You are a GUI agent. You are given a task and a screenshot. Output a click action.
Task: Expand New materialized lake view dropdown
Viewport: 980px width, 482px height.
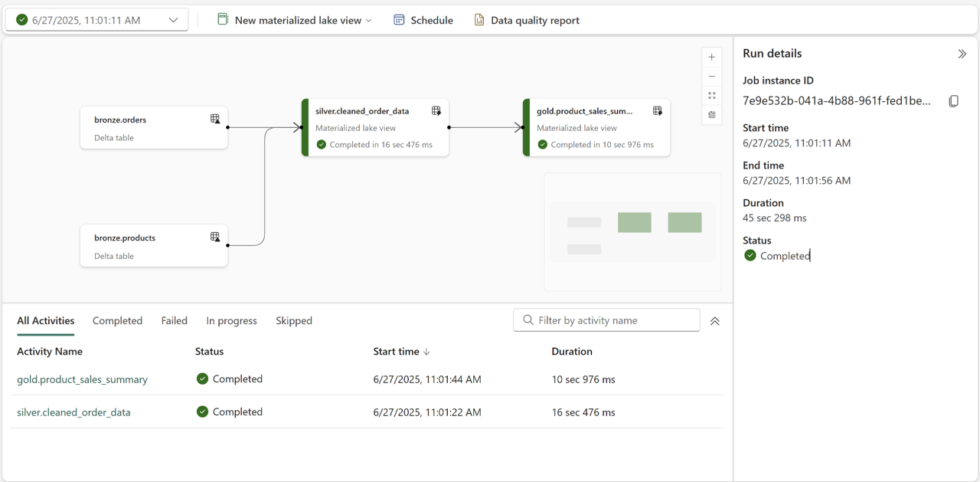(x=295, y=20)
